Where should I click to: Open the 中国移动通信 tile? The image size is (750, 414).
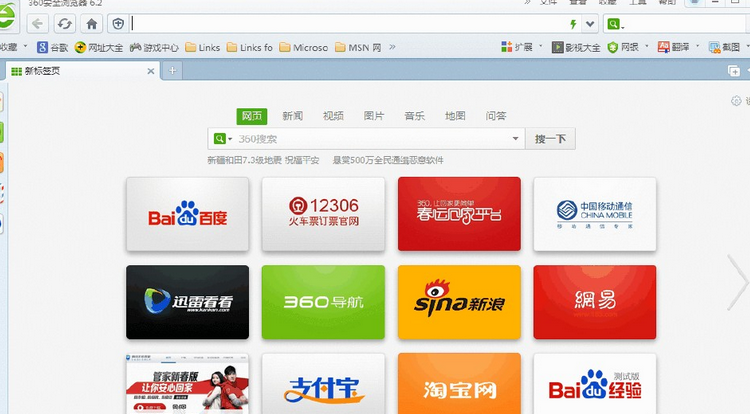[x=595, y=214]
